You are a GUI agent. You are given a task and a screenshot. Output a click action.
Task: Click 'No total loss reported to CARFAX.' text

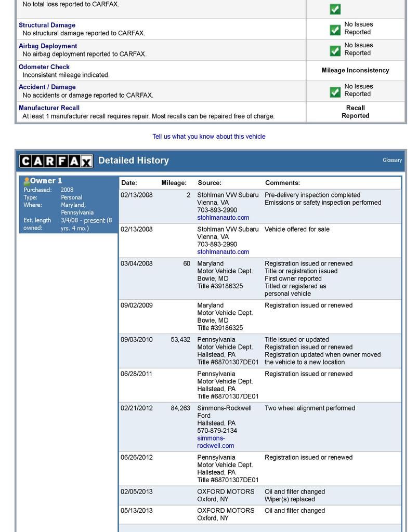71,4
